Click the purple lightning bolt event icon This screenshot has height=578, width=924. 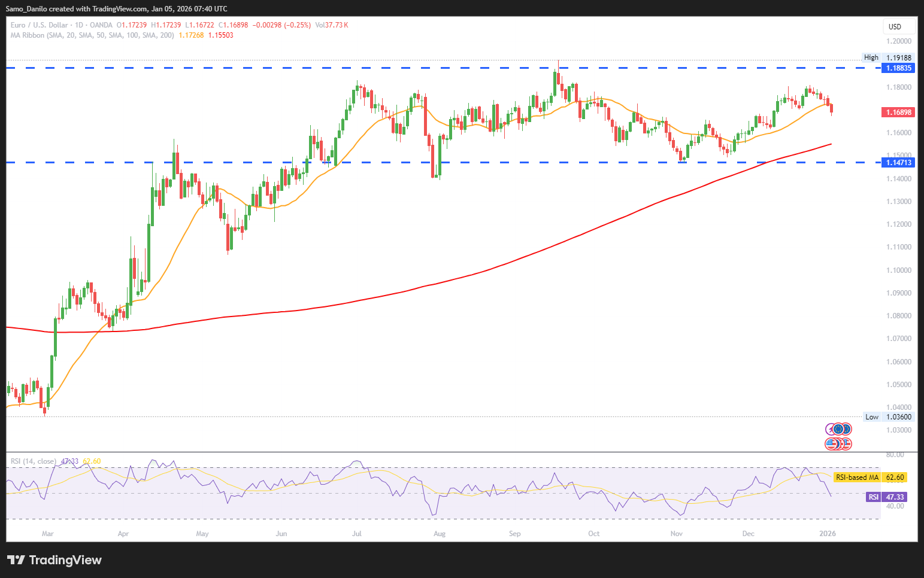pyautogui.click(x=829, y=429)
